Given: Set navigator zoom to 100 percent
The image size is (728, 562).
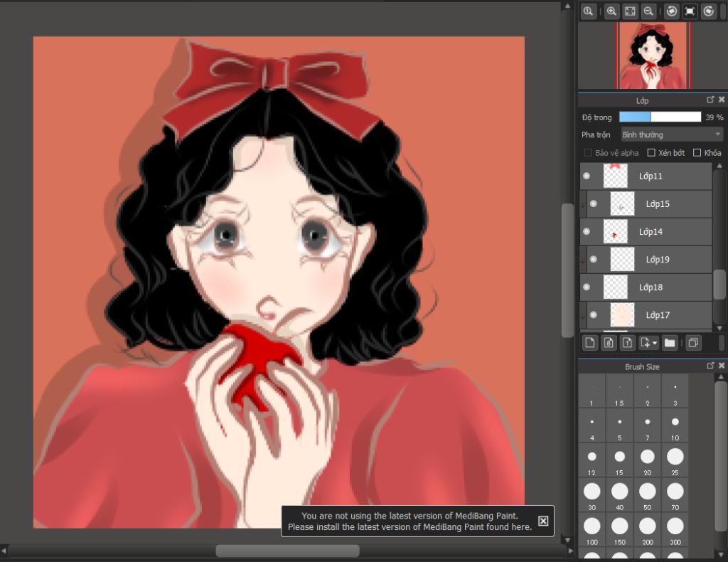Looking at the screenshot, I should click(588, 11).
